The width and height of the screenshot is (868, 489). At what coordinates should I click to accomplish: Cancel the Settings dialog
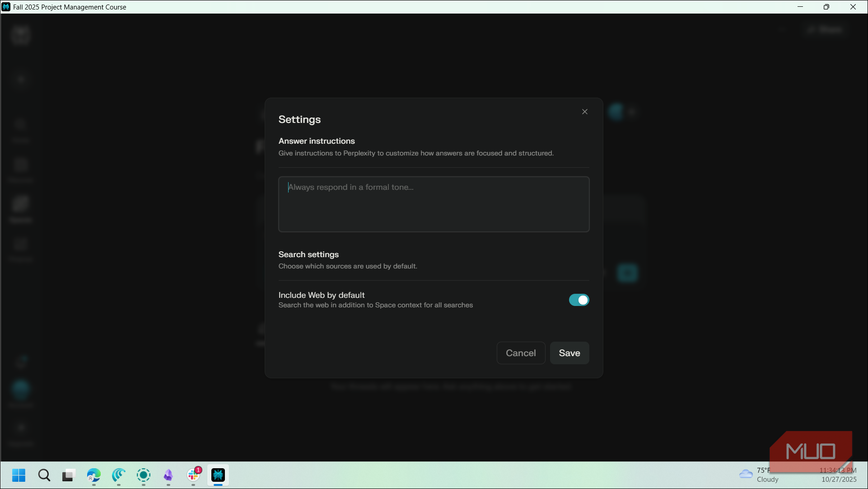click(x=520, y=353)
